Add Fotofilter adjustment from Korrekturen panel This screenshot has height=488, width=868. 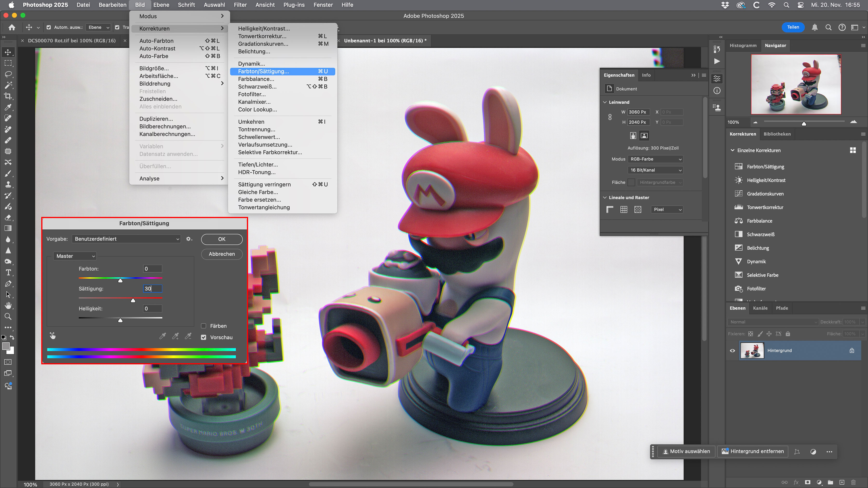click(756, 289)
